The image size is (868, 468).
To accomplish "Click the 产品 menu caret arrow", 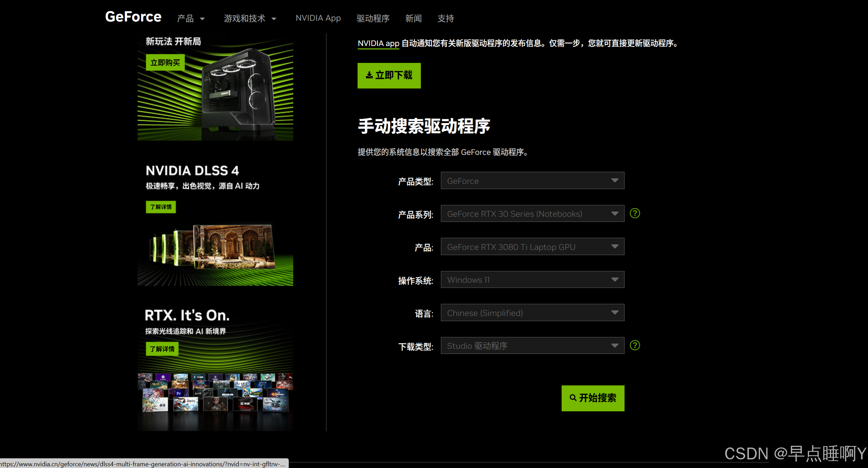I will (x=202, y=19).
